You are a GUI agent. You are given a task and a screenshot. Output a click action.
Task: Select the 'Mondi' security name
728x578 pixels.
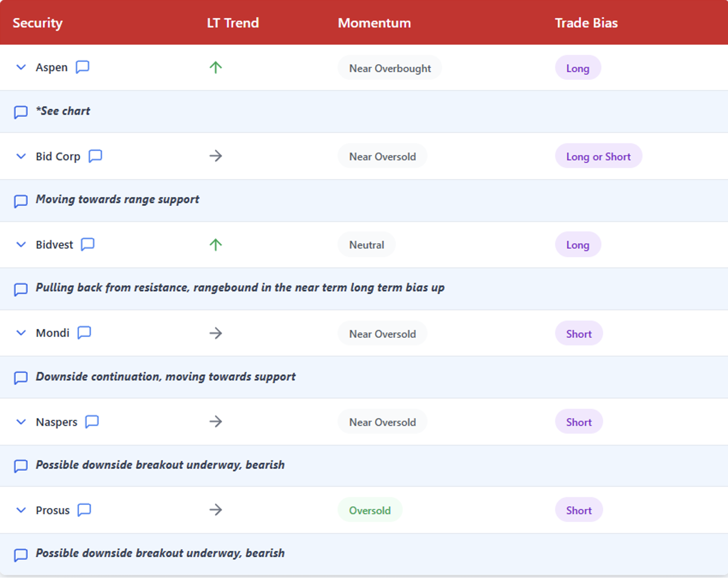point(53,333)
